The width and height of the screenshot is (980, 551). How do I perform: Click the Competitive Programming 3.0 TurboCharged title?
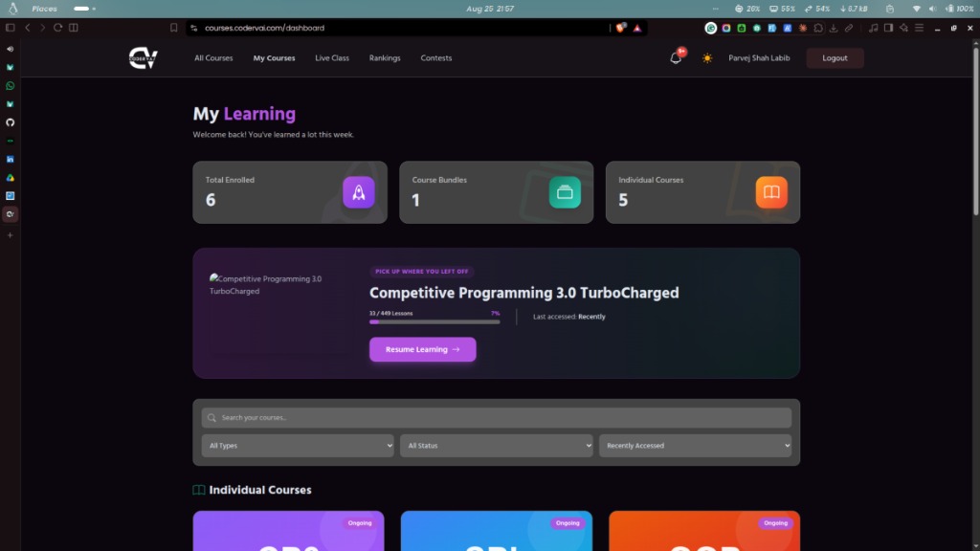[x=523, y=293]
